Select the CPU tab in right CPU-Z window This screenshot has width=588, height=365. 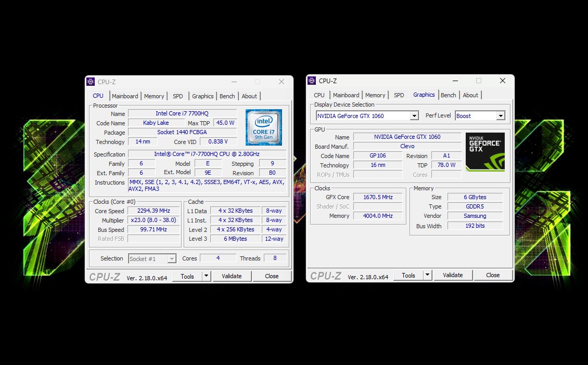click(x=319, y=95)
